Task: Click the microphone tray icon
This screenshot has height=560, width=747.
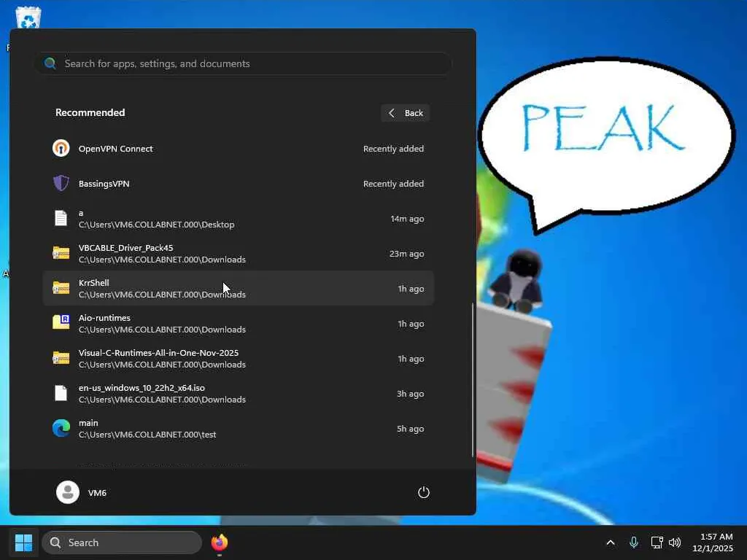Action: click(x=634, y=542)
